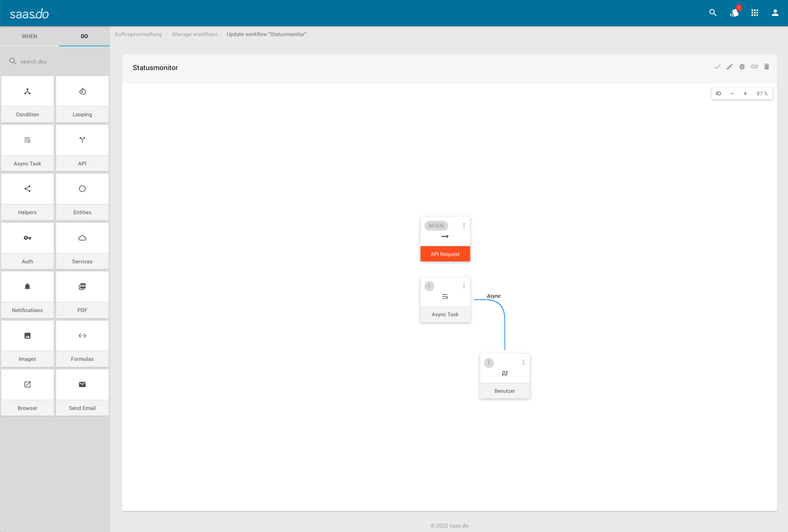Zoom in canvas with the plus button
This screenshot has height=532, width=788.
(x=745, y=93)
